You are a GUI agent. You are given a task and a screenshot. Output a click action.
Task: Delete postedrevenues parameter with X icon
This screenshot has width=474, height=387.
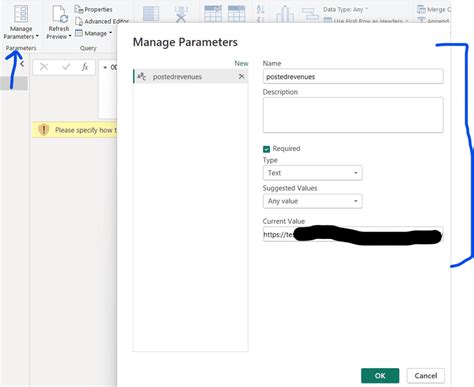tap(242, 77)
